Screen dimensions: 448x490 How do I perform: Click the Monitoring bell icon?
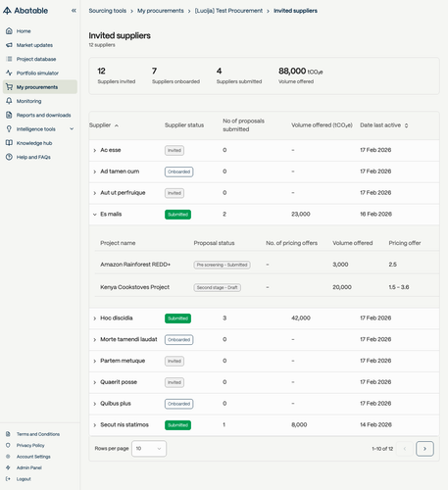tap(9, 101)
